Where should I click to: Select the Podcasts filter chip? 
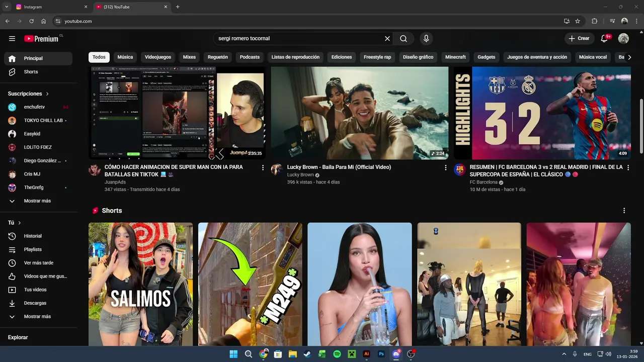250,57
